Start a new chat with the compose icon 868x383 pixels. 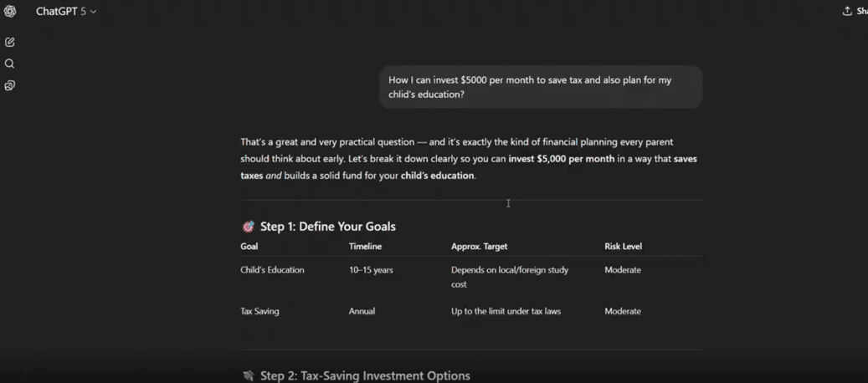[10, 42]
